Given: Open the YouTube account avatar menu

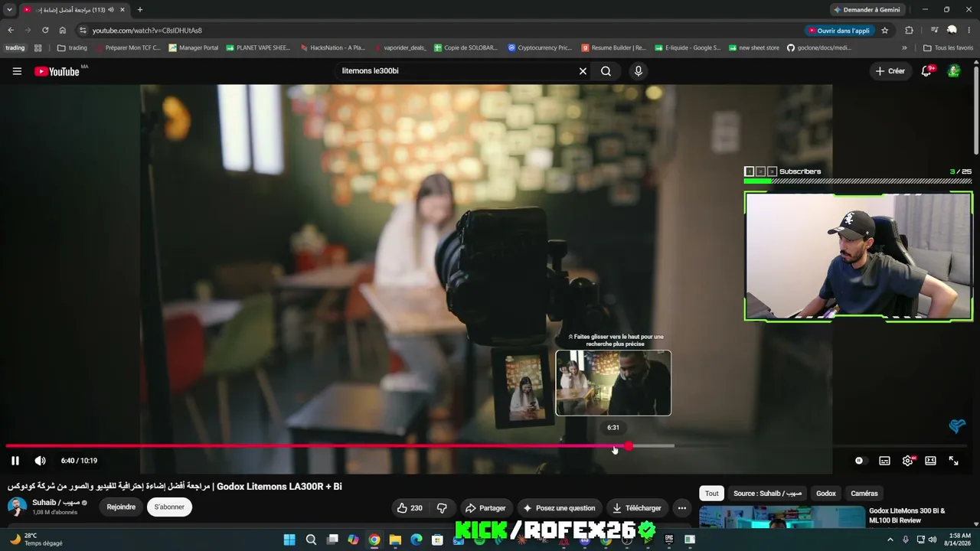Looking at the screenshot, I should click(x=954, y=71).
